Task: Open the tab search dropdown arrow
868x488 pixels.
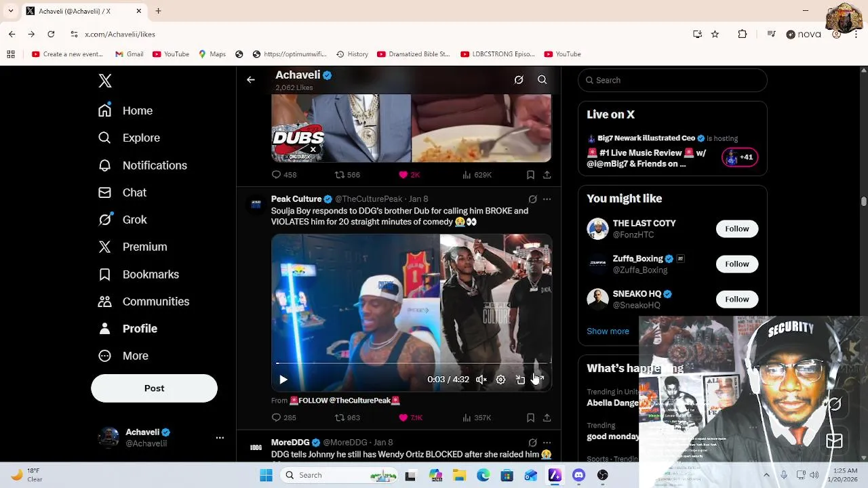Action: 10,11
